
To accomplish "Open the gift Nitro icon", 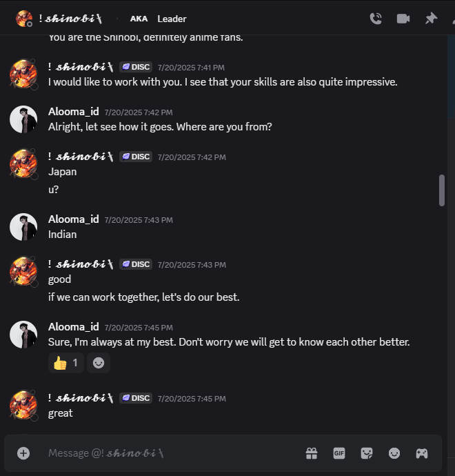I will [x=312, y=453].
